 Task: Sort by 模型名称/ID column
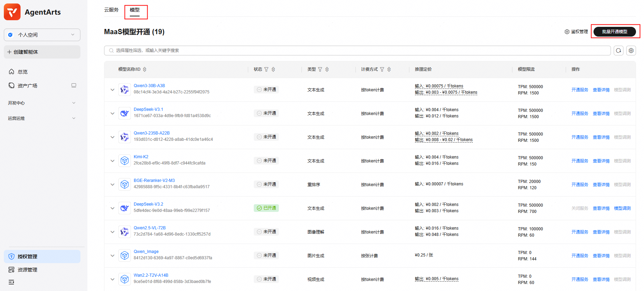144,69
